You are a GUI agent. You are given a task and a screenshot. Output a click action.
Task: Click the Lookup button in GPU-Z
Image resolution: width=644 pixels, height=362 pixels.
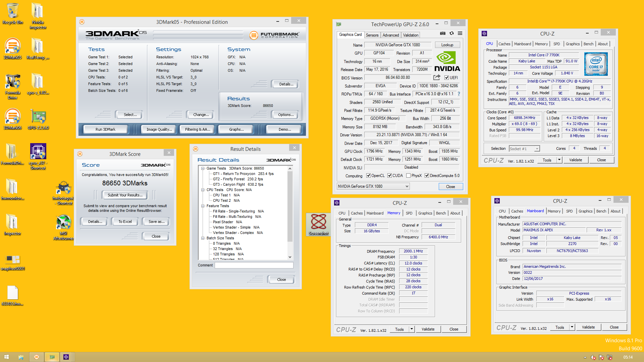coord(447,45)
